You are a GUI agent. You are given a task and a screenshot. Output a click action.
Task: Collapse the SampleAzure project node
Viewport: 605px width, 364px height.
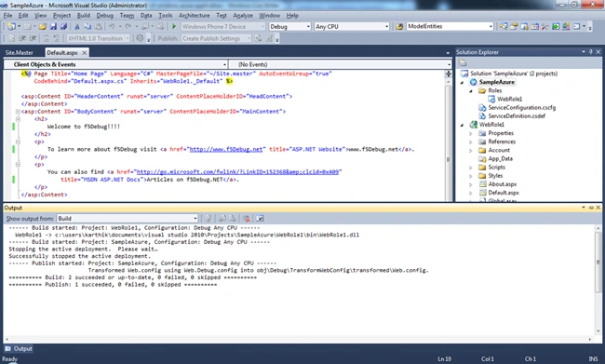click(x=463, y=82)
